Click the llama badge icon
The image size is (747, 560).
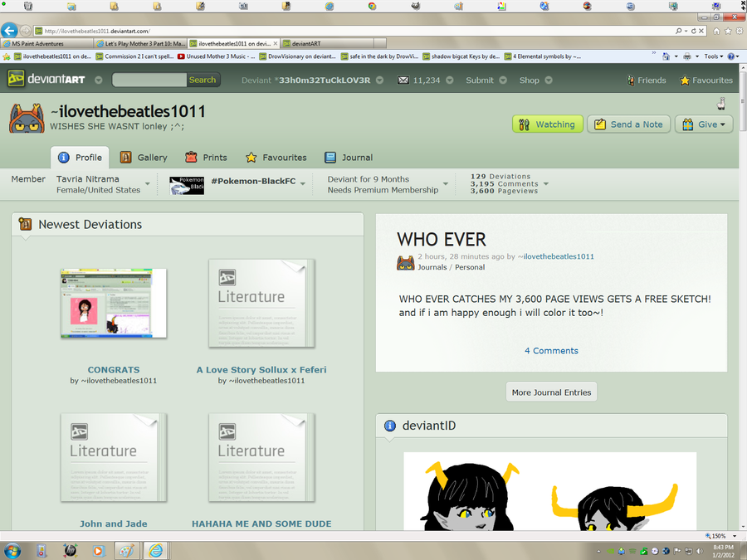(721, 104)
